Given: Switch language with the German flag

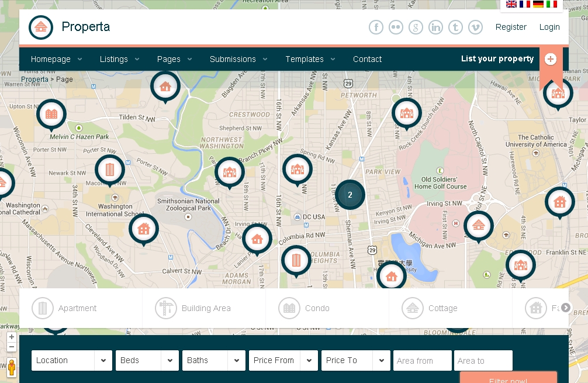Looking at the screenshot, I should tap(538, 4).
